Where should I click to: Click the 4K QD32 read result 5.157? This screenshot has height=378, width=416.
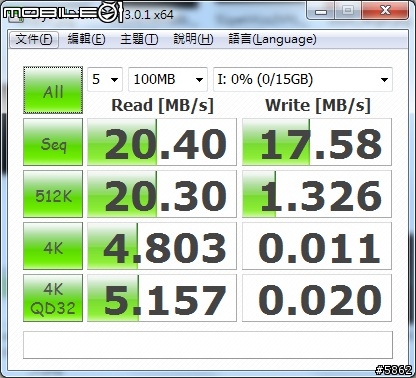162,298
